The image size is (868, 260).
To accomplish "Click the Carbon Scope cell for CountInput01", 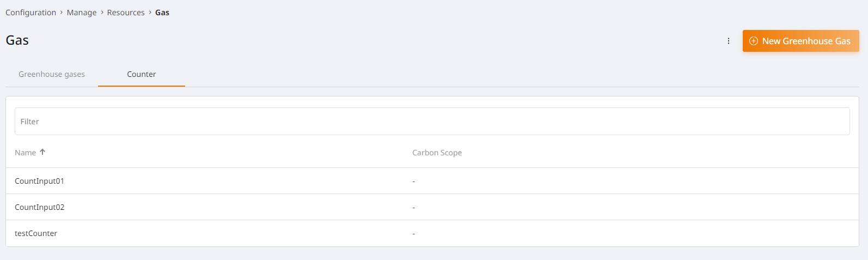I will tap(414, 181).
